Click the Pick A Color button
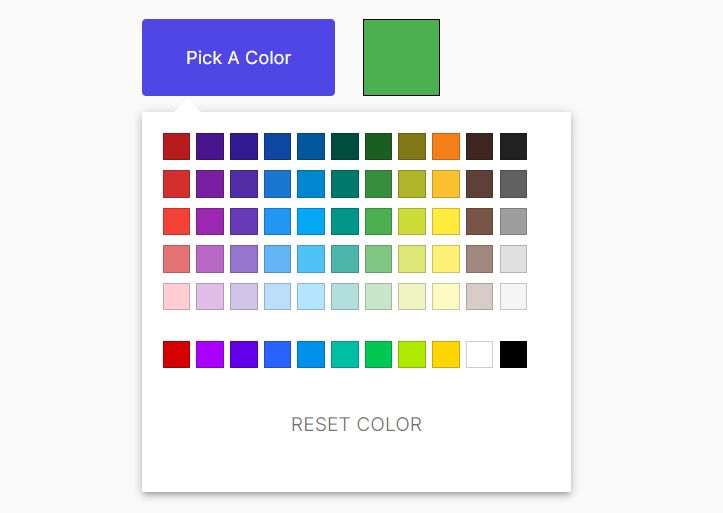The height and width of the screenshot is (513, 723). pos(238,58)
